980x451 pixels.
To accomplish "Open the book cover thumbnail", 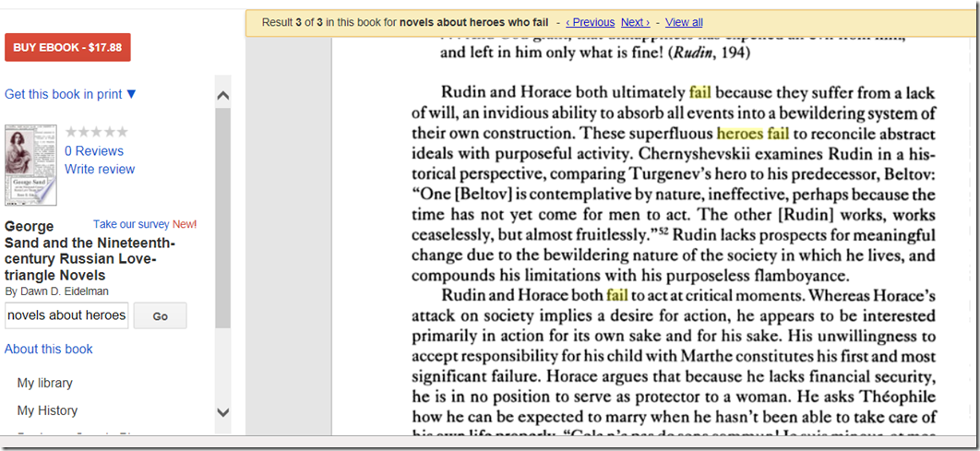I will (x=30, y=165).
